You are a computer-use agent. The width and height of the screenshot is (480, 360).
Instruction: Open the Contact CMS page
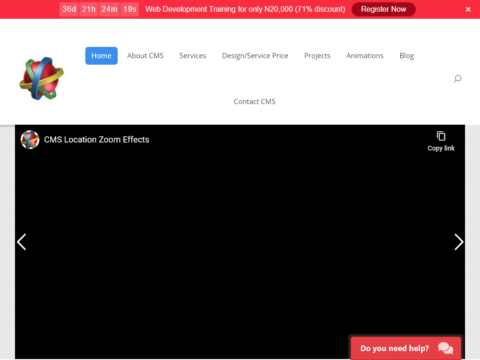click(x=254, y=101)
